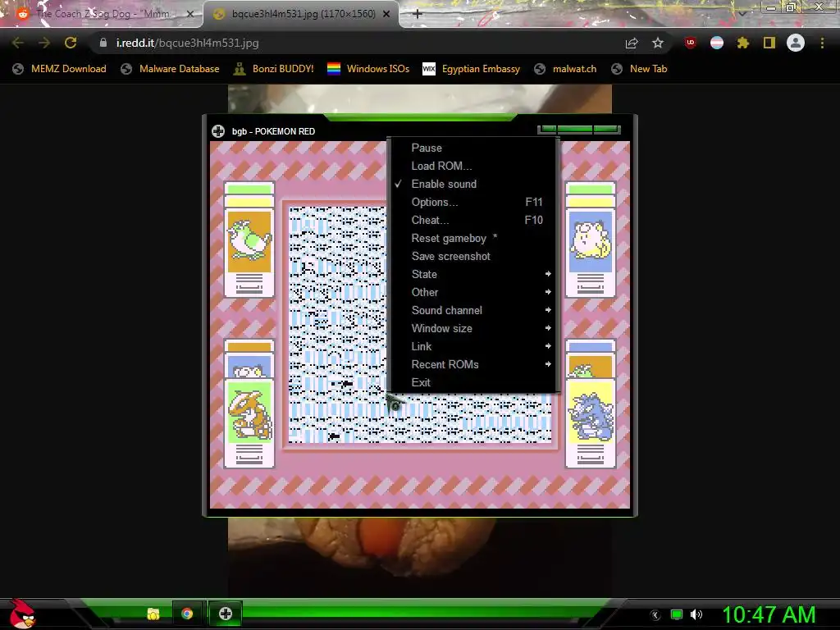Screen dimensions: 840x630
Task: Click the share page icon
Action: pos(632,43)
